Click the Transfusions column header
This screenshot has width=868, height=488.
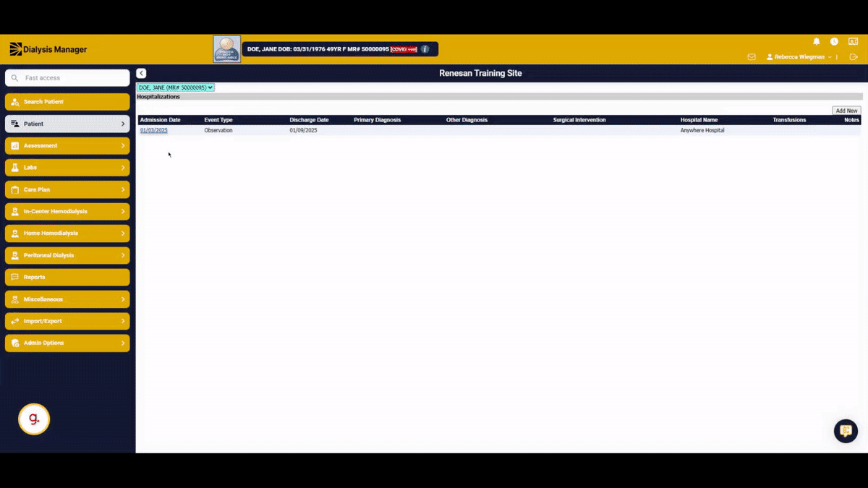(x=789, y=120)
